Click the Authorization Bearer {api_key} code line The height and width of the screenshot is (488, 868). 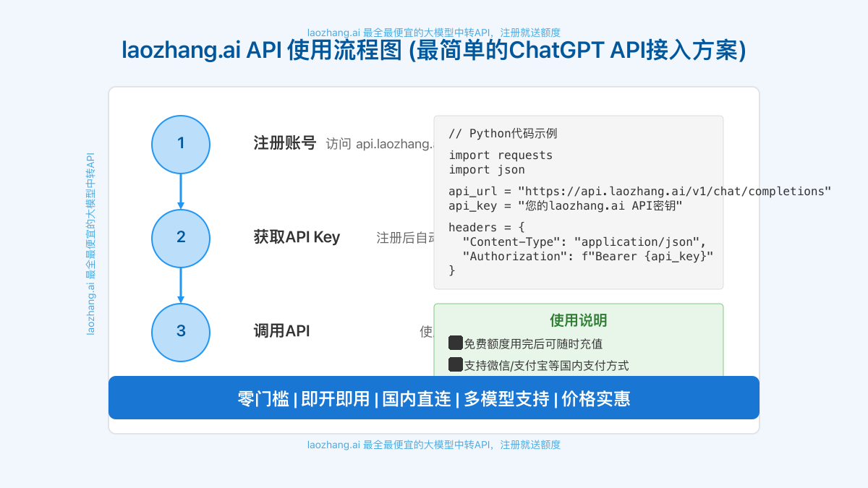588,256
